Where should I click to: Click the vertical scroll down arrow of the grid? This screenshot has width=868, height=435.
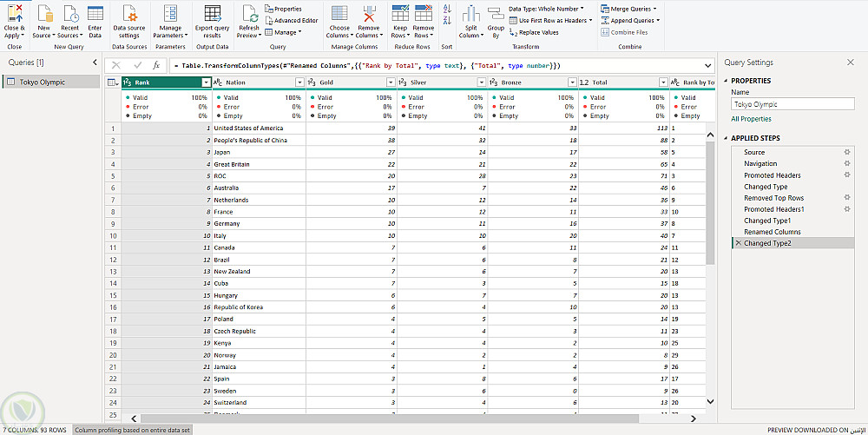coord(711,402)
